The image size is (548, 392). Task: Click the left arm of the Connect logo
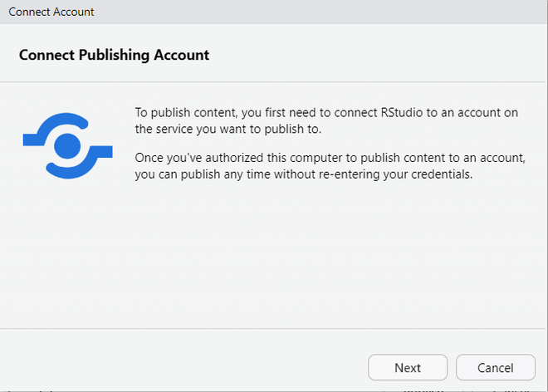click(x=33, y=135)
